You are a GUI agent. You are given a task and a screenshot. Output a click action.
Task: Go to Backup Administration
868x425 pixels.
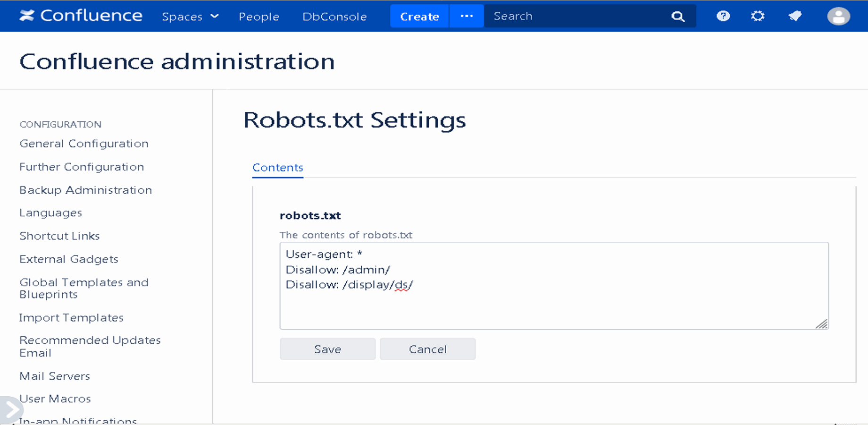pos(86,190)
